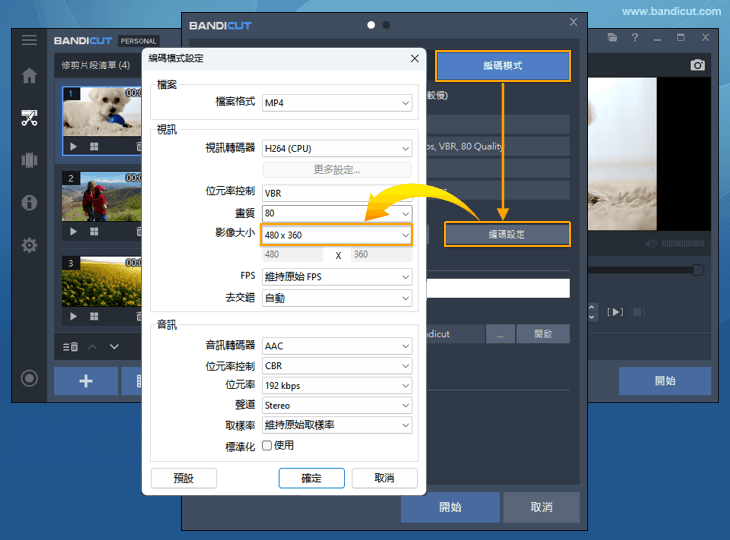Open the 檔案格式 MP4 dropdown

pos(336,103)
